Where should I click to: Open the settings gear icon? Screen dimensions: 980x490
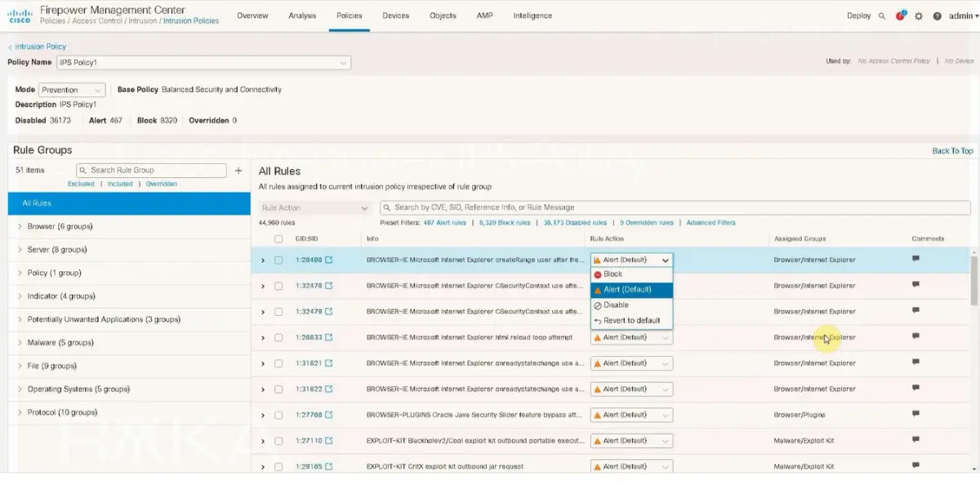click(919, 16)
